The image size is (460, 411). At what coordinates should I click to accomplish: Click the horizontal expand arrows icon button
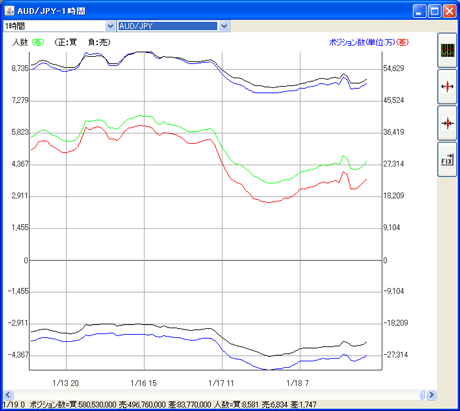pyautogui.click(x=447, y=87)
